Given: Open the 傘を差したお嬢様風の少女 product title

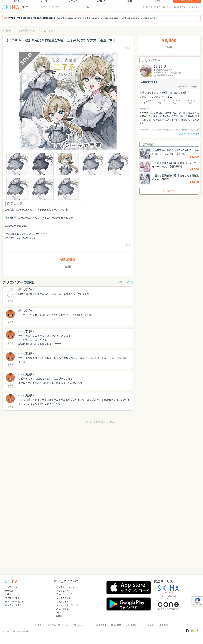Looking at the screenshot, I should [x=175, y=177].
